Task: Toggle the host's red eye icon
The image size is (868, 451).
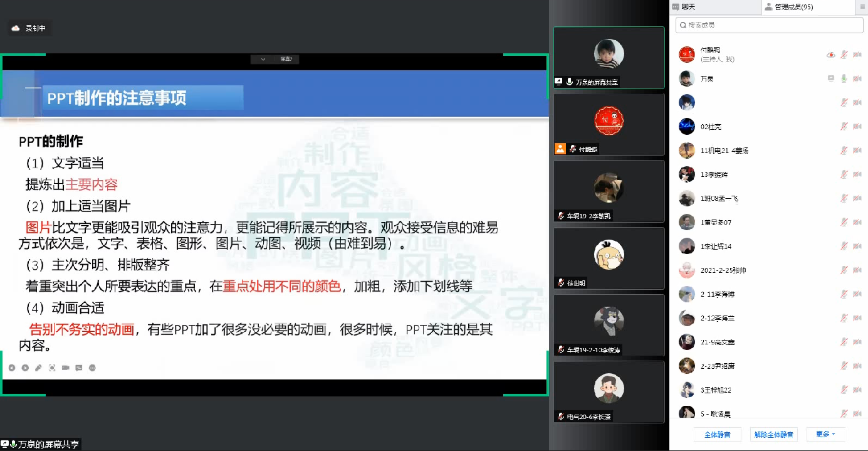Action: coord(831,55)
